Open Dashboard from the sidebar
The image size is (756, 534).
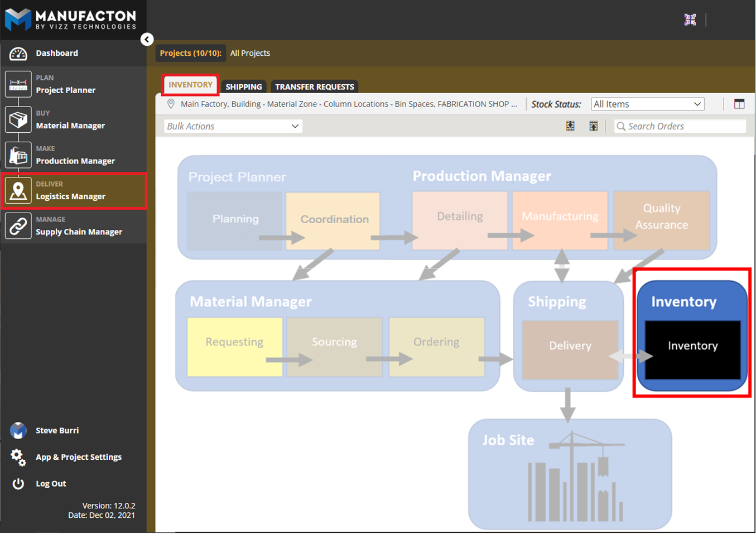(57, 53)
